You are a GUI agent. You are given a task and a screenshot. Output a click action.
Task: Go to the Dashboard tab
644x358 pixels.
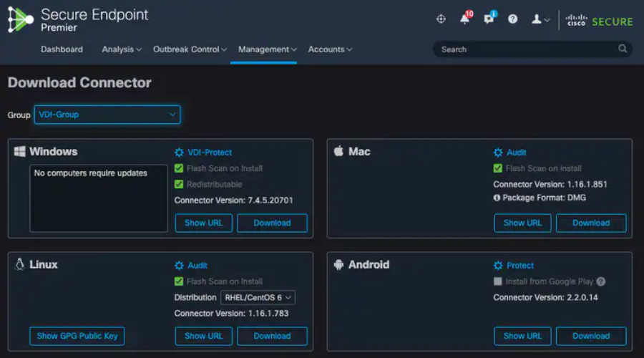[x=62, y=49]
